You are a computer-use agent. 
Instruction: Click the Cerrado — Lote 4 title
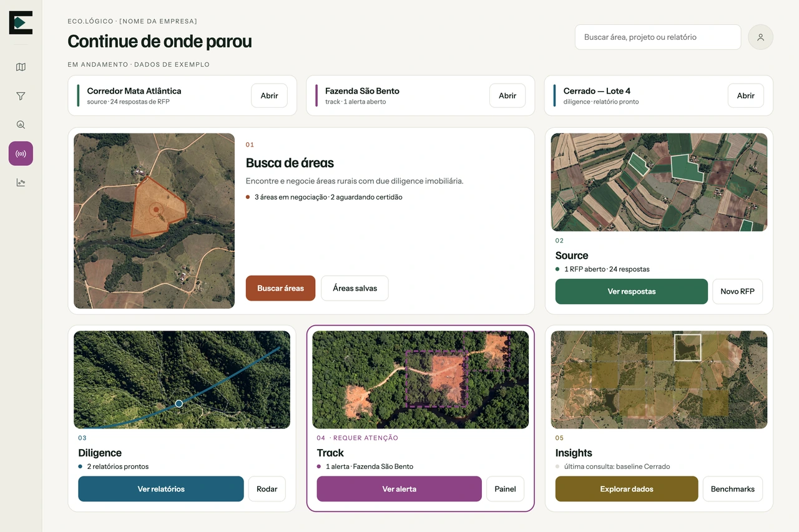click(597, 91)
